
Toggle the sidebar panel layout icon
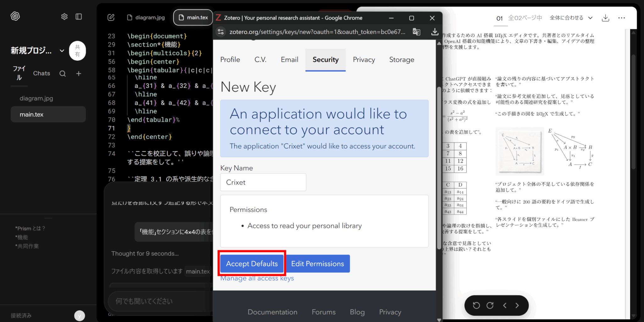[x=79, y=17]
